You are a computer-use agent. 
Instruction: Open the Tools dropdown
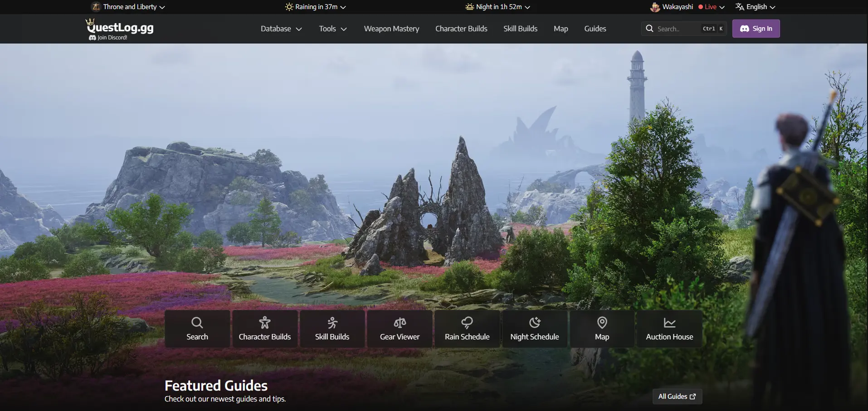pyautogui.click(x=332, y=29)
